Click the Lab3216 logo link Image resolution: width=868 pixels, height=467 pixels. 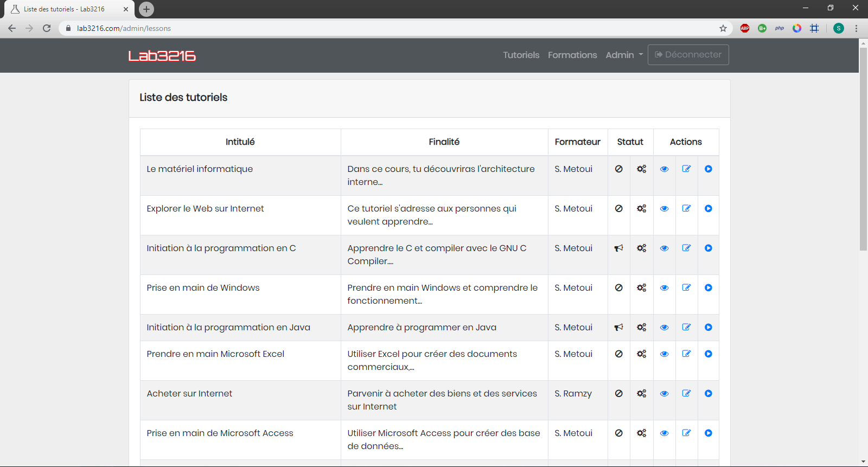[162, 56]
